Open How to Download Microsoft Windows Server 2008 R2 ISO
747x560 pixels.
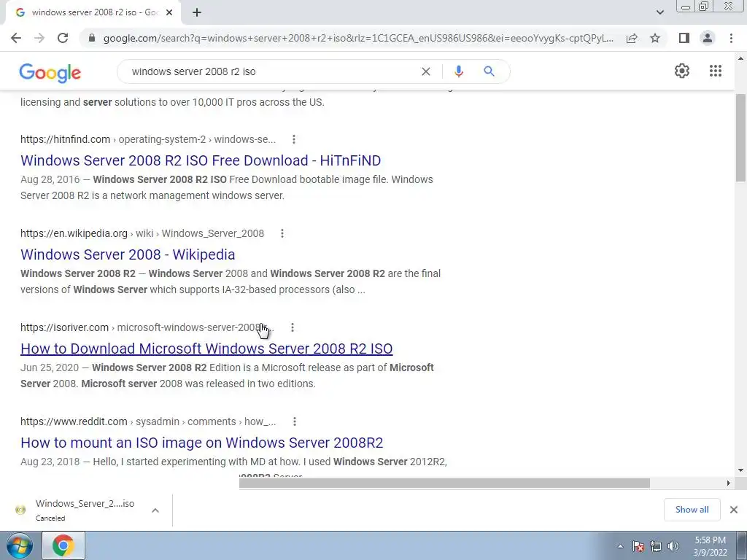click(x=206, y=349)
